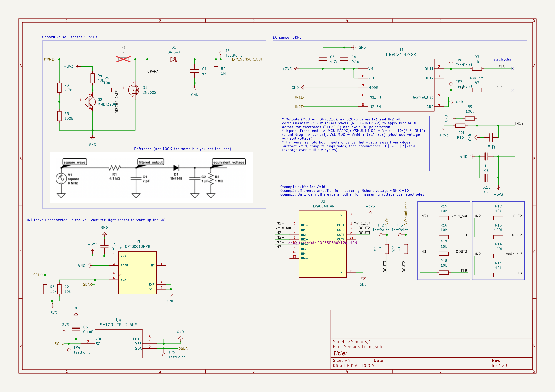Select the 1N4148 diode in reference image
Screen dimensions: 555x392
(176, 168)
